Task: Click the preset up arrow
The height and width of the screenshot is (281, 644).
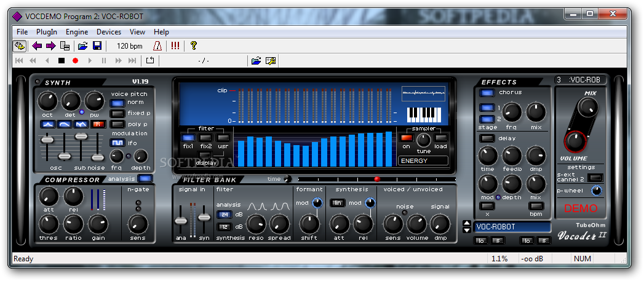Action: (467, 223)
